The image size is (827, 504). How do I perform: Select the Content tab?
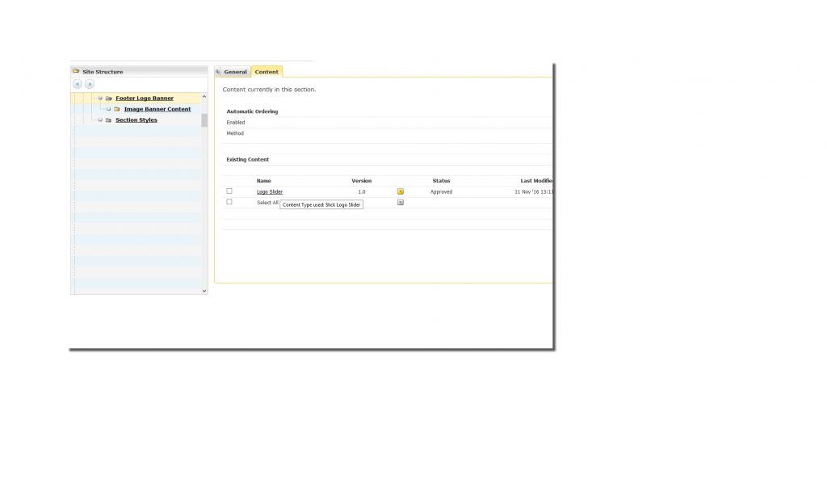[x=267, y=72]
